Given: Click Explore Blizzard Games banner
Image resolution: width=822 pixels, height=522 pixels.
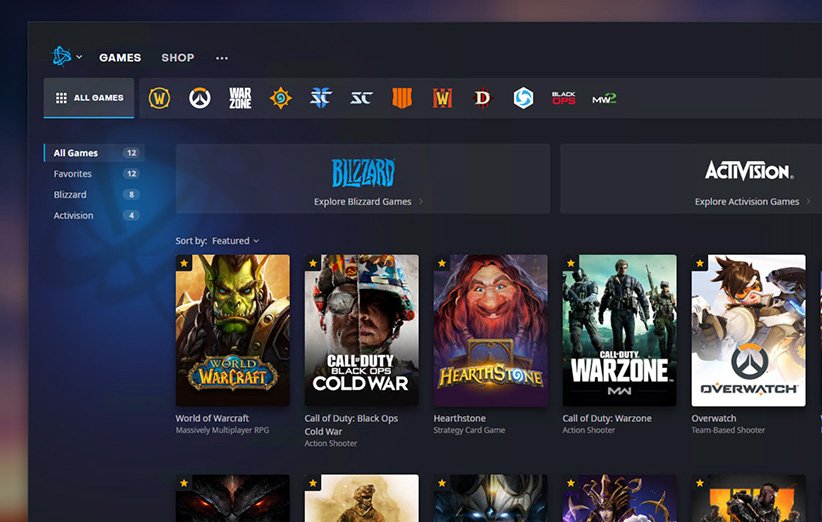Looking at the screenshot, I should pyautogui.click(x=363, y=179).
